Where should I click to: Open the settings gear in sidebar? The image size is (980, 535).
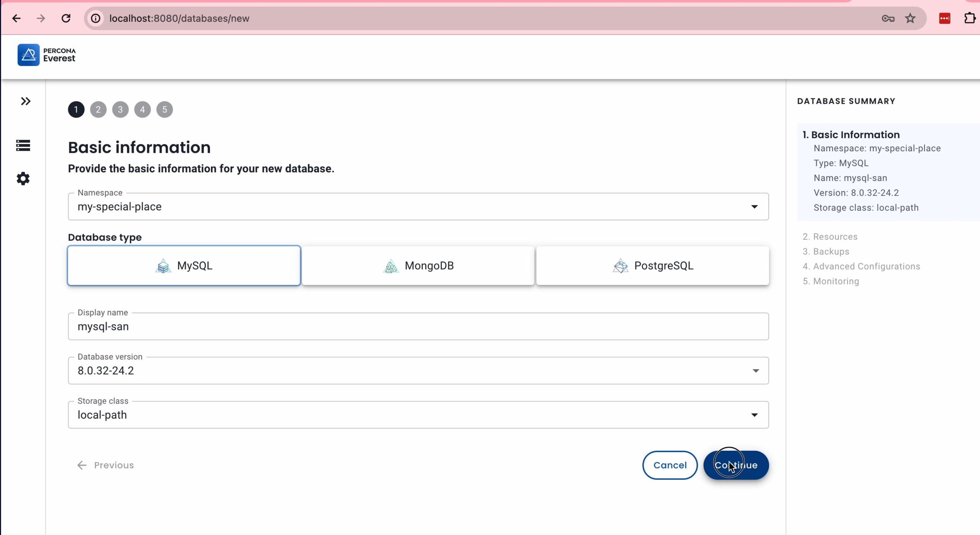(x=23, y=178)
